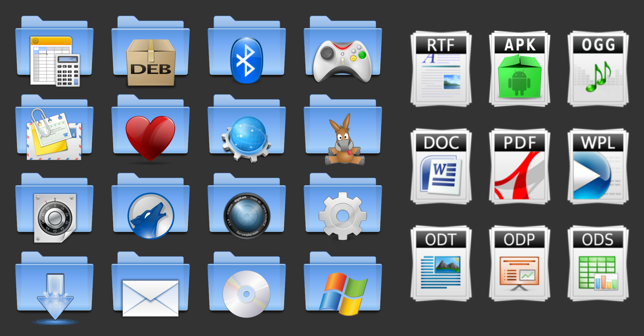Select the downloads arrow folder icon
The width and height of the screenshot is (644, 336).
[x=54, y=288]
